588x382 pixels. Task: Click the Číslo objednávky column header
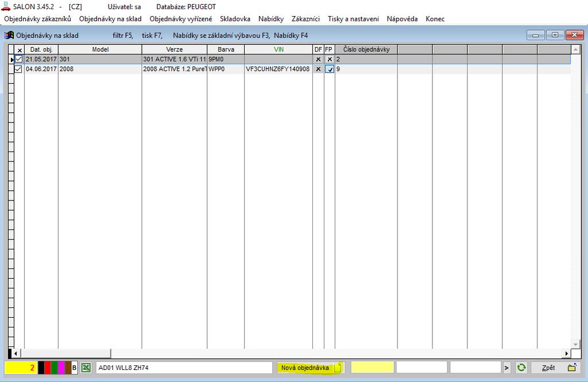pyautogui.click(x=366, y=49)
